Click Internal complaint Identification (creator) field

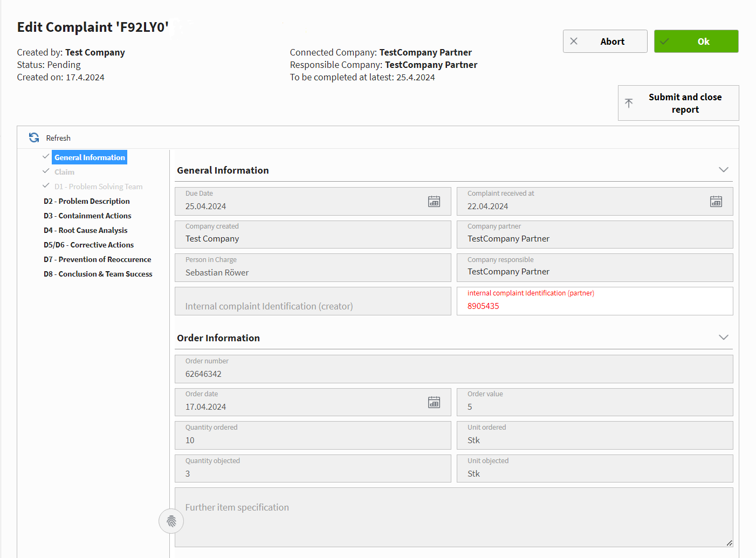click(x=313, y=301)
